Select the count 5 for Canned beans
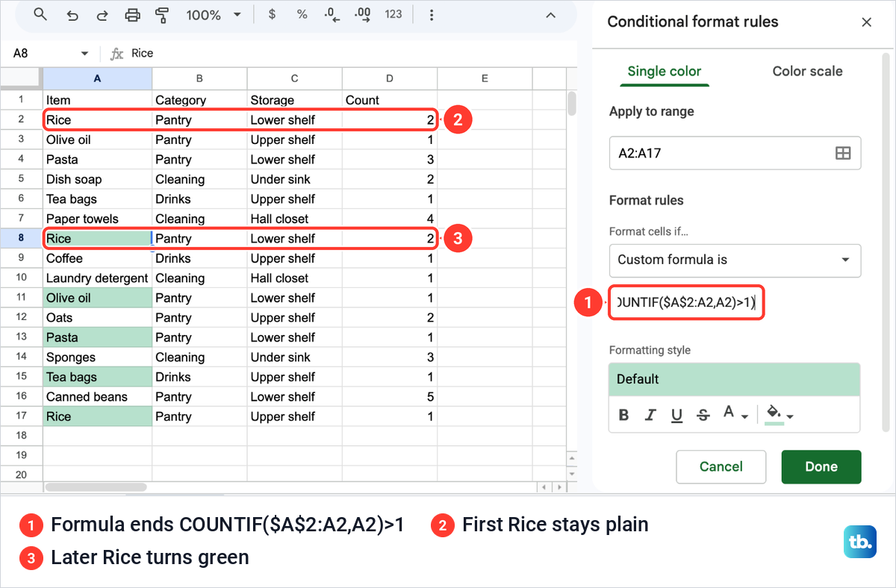 [x=390, y=397]
